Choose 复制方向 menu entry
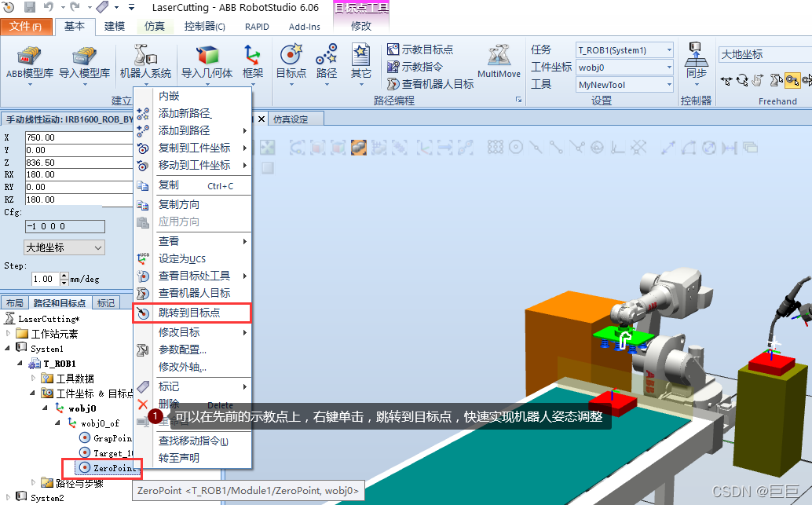 pyautogui.click(x=192, y=204)
